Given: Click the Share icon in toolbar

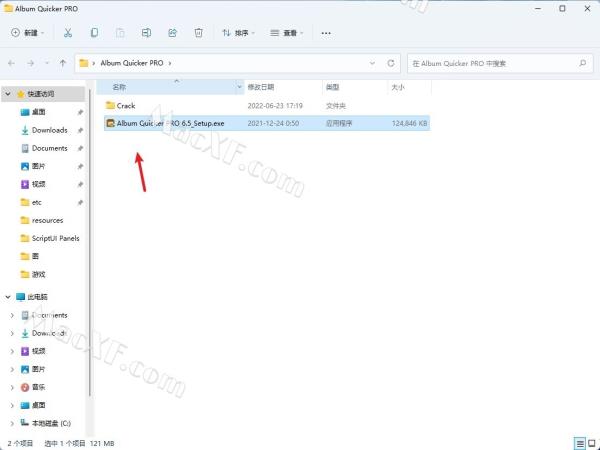Looking at the screenshot, I should (x=173, y=33).
